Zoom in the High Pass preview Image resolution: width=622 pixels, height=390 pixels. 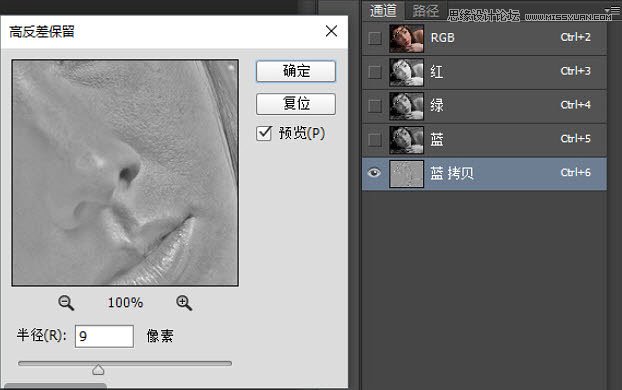click(184, 303)
